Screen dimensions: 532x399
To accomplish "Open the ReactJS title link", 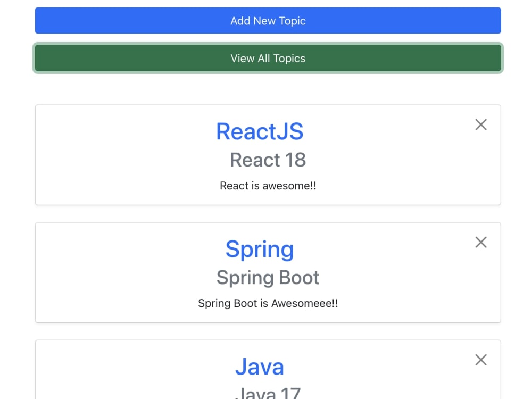I will (x=260, y=131).
